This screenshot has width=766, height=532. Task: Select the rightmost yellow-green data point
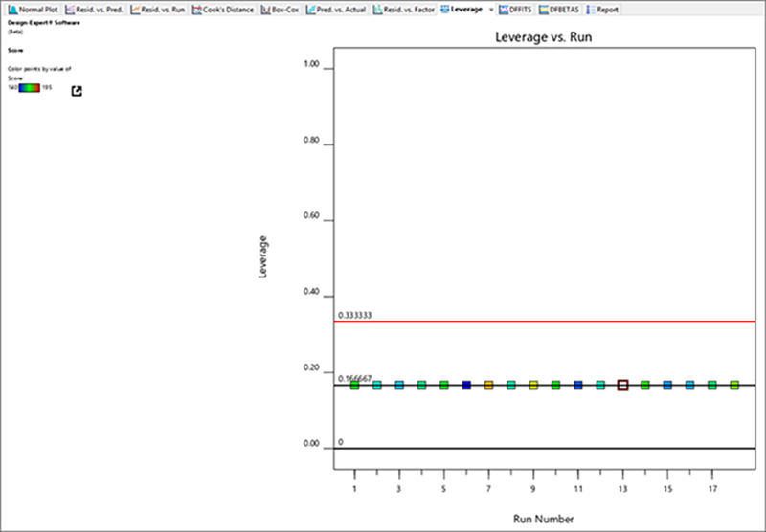point(734,385)
